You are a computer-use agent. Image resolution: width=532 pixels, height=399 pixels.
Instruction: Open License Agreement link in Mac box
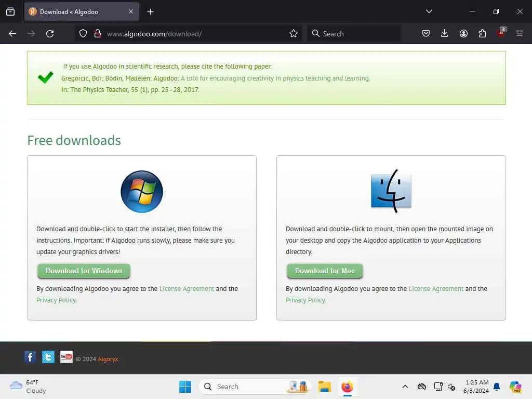436,289
